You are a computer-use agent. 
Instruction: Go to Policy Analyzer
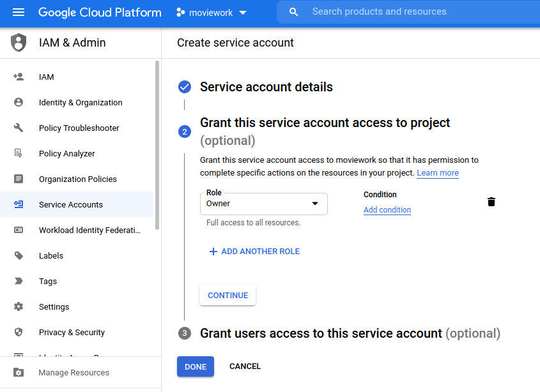tap(77, 153)
